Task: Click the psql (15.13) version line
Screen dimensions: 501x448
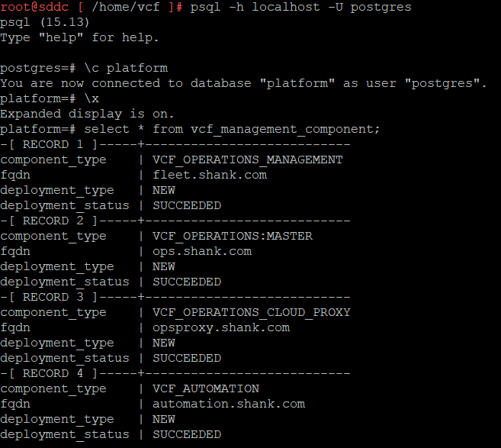Action: tap(45, 22)
